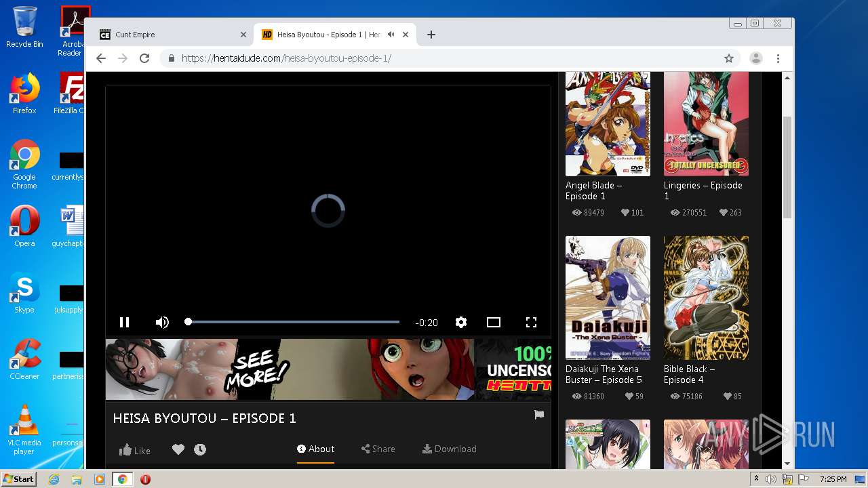The height and width of the screenshot is (488, 868).
Task: Mute the video player volume
Action: coord(162,323)
